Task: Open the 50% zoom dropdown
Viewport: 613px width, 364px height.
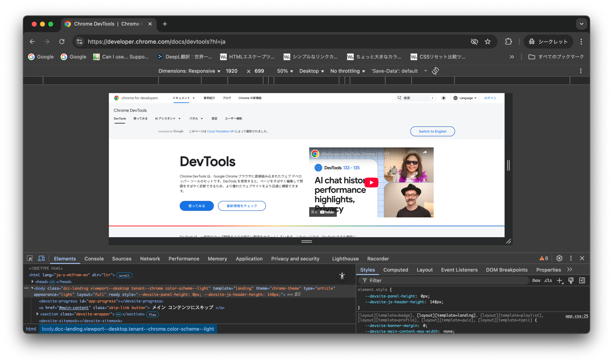Action: (285, 71)
